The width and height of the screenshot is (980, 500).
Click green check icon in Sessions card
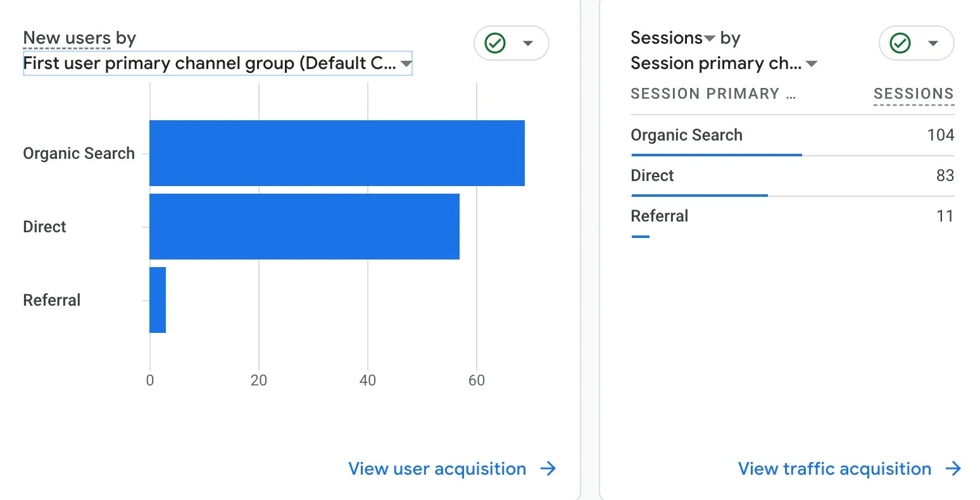[900, 43]
